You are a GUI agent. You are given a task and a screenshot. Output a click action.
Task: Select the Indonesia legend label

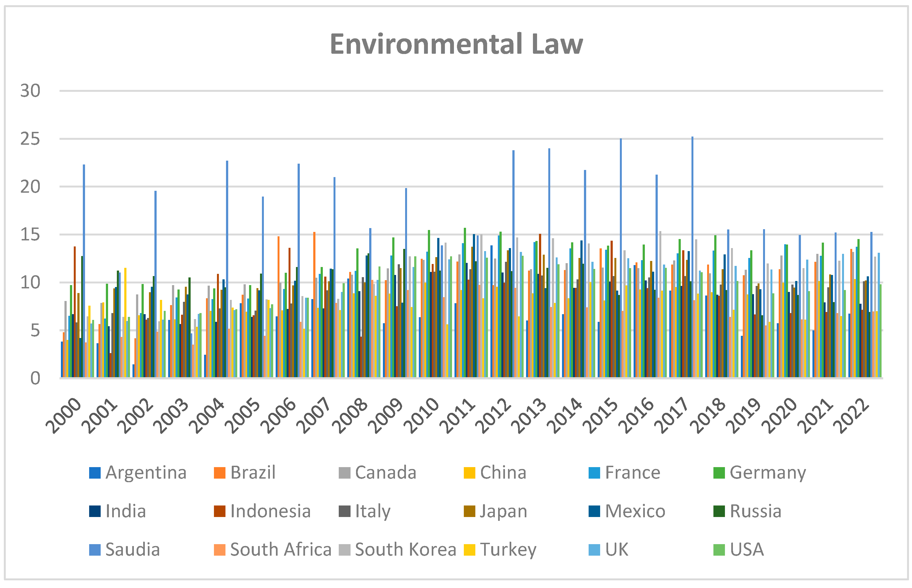270,511
